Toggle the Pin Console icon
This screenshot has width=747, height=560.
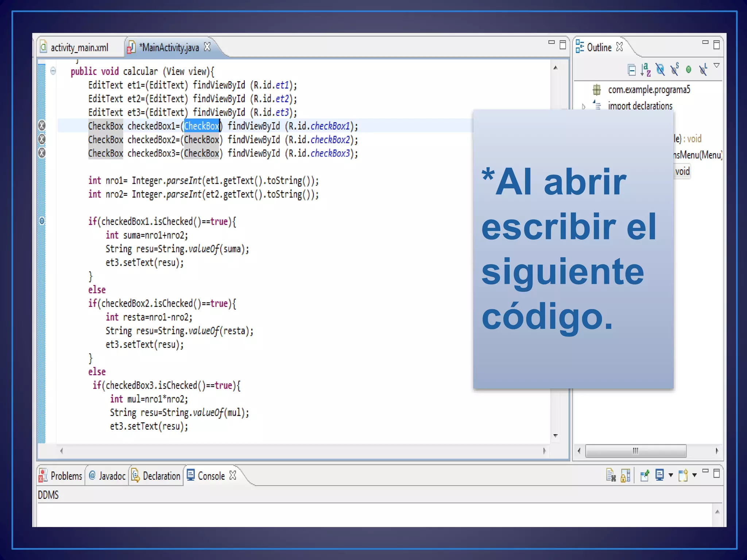tap(645, 475)
